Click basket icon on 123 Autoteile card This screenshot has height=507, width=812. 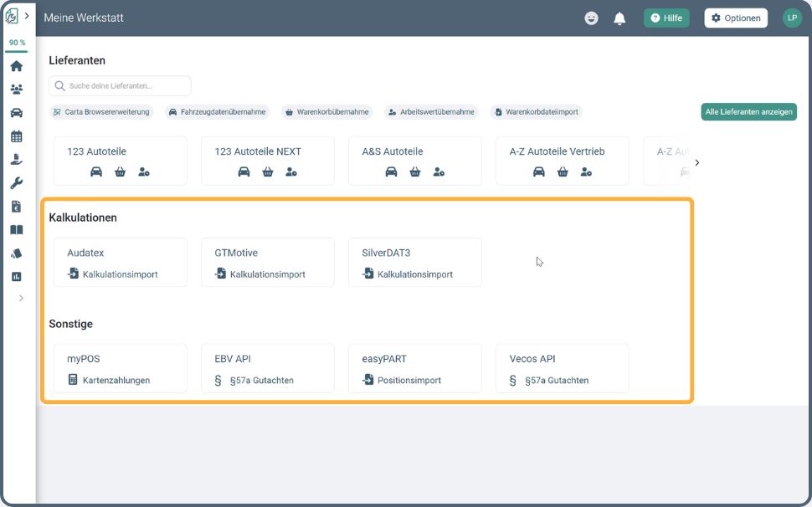[x=121, y=172]
